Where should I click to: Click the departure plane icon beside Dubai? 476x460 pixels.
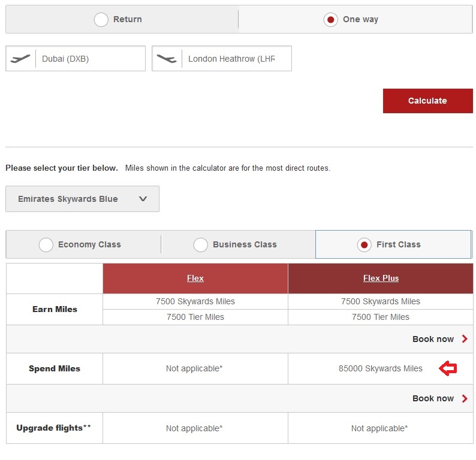point(21,59)
